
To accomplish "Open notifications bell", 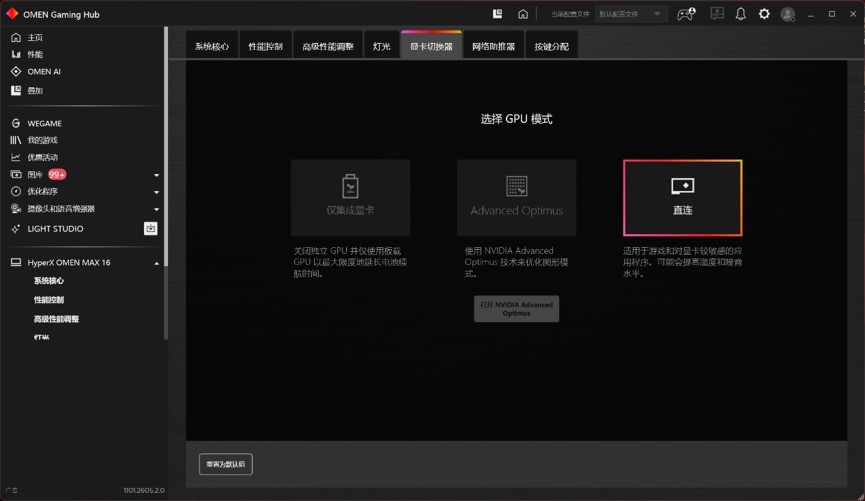I will pos(740,14).
